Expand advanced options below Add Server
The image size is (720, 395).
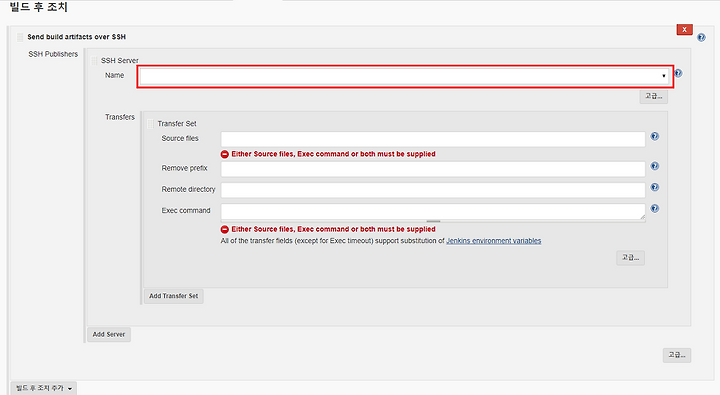[676, 355]
